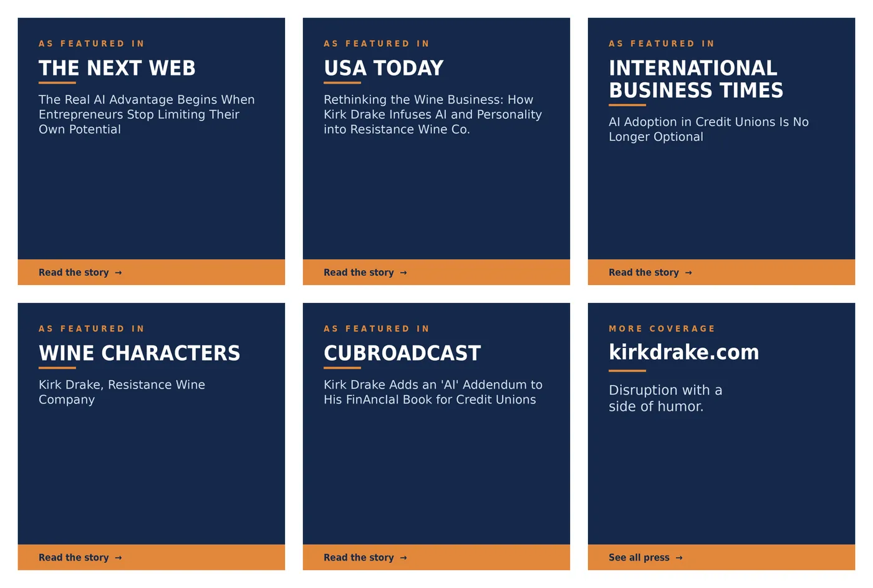Viewport: 873px width, 588px height.
Task: Select USA TODAY heading
Action: [x=383, y=68]
